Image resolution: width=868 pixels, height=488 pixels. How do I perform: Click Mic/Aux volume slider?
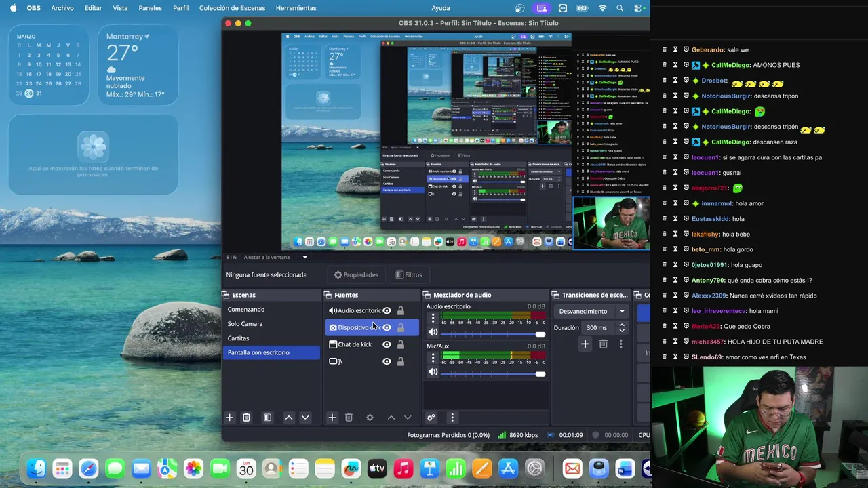pos(493,373)
